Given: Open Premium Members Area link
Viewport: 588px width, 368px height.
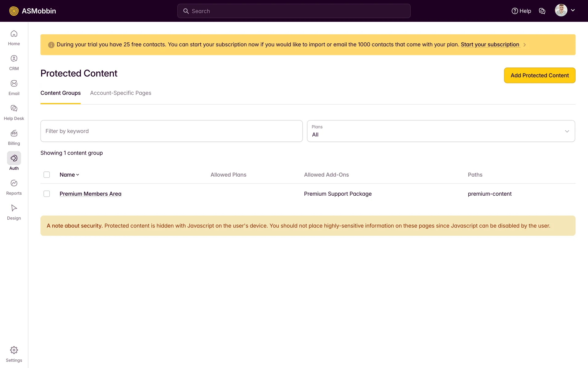Looking at the screenshot, I should point(90,194).
